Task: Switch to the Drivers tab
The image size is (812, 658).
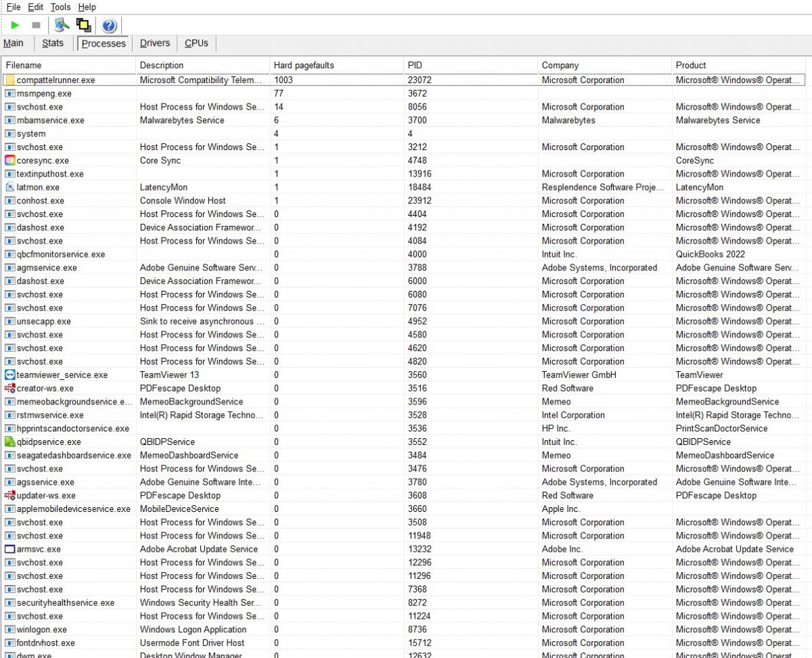Action: pyautogui.click(x=155, y=43)
